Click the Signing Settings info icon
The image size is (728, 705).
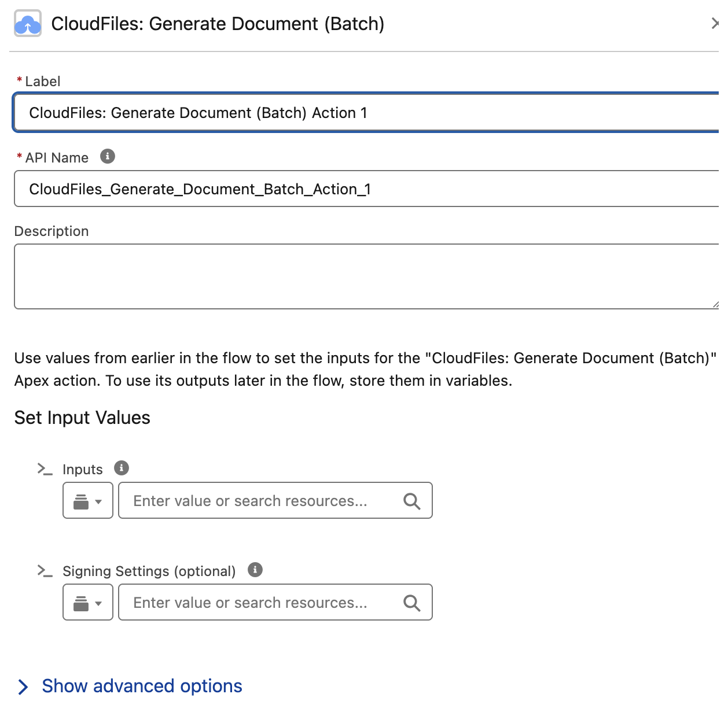coord(255,570)
